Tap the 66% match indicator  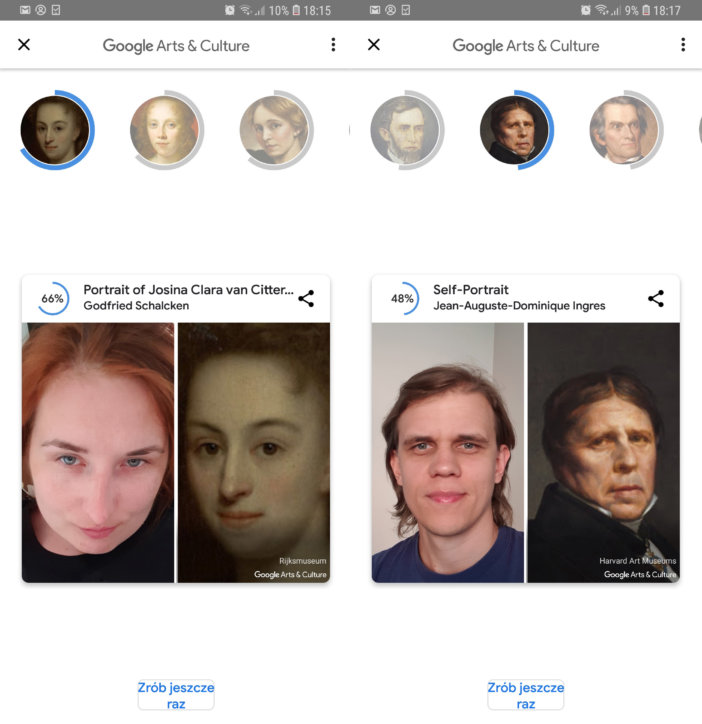click(x=53, y=298)
